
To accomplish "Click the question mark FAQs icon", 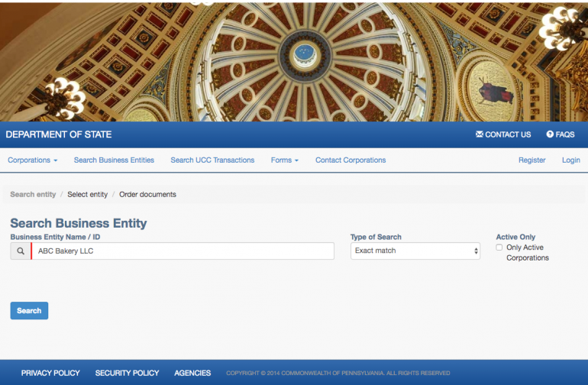I will [550, 134].
